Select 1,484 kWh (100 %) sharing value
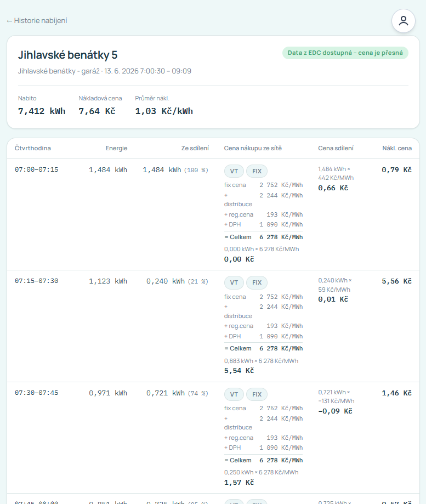The image size is (426, 504). coord(175,169)
